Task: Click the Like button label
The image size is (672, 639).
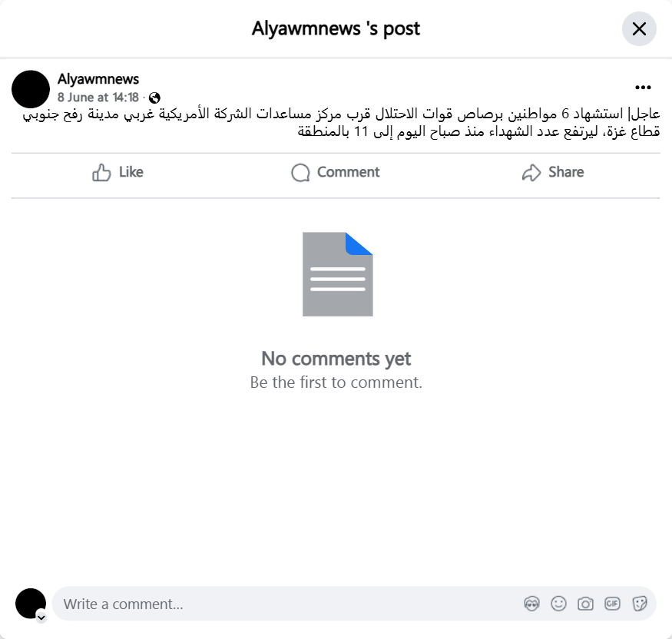Action: (x=131, y=172)
